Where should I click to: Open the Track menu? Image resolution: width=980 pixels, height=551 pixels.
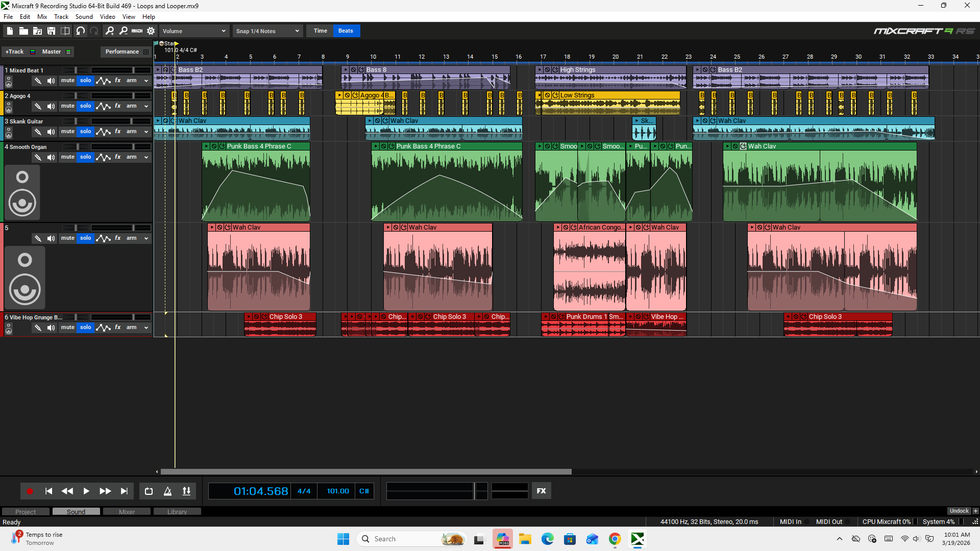(x=61, y=17)
